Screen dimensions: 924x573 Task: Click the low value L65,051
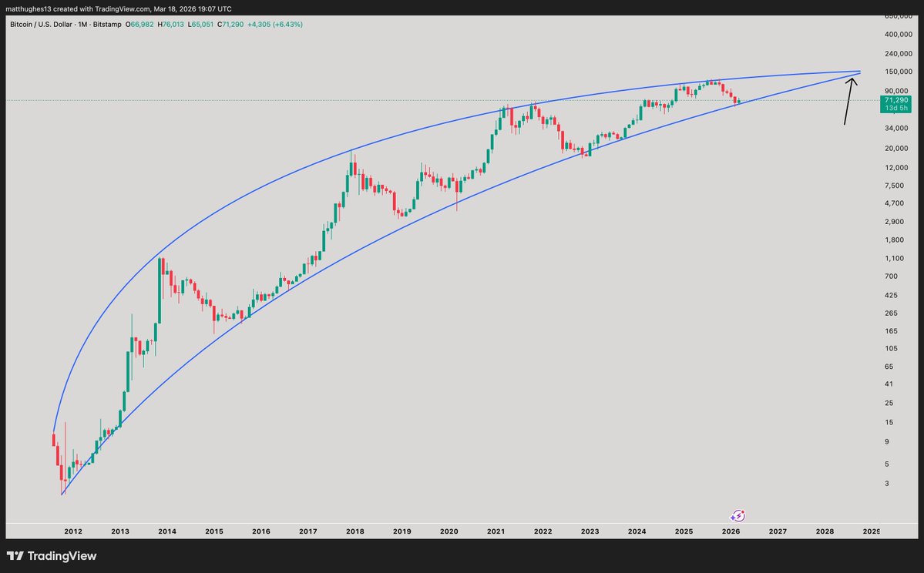point(200,24)
